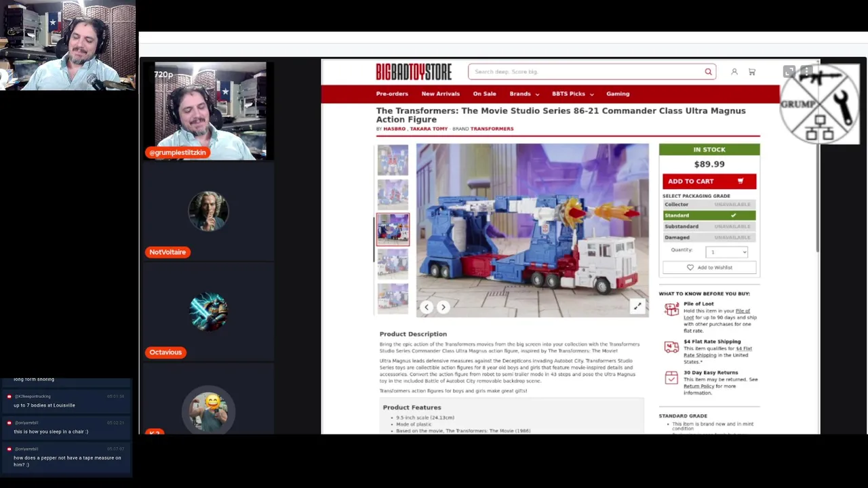Follow the Takara Tomy manufacturer link
This screenshot has height=488, width=868.
[x=429, y=129]
